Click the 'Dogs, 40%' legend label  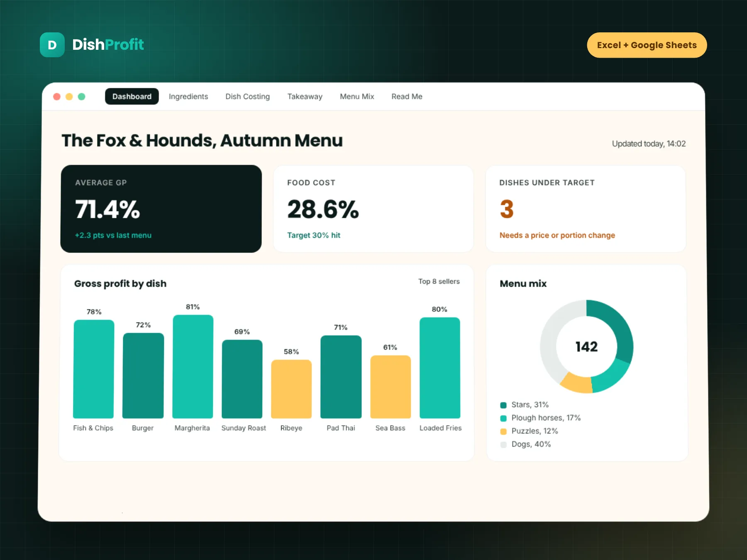531,444
